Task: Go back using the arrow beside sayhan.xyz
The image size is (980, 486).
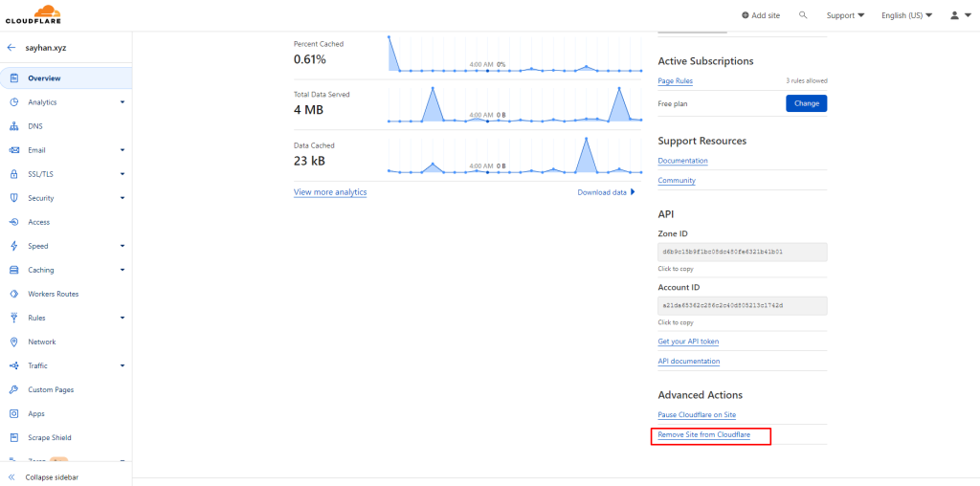Action: tap(11, 47)
